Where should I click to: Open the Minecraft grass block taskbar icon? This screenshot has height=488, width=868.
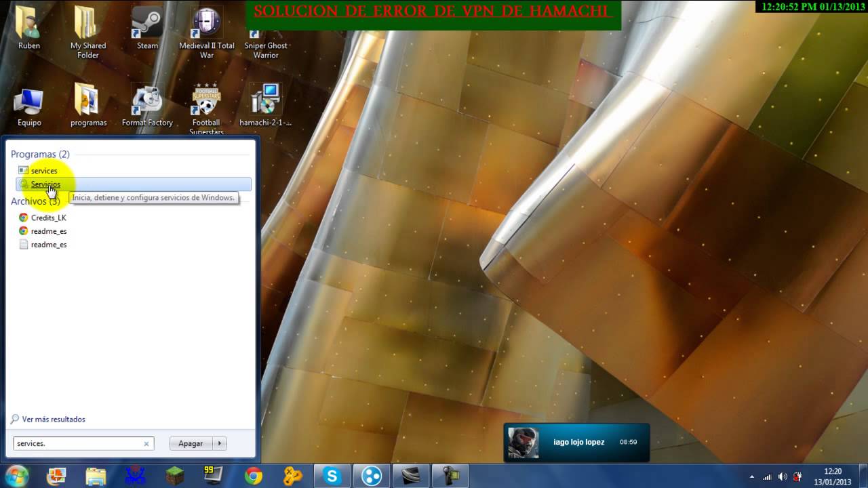tap(175, 476)
